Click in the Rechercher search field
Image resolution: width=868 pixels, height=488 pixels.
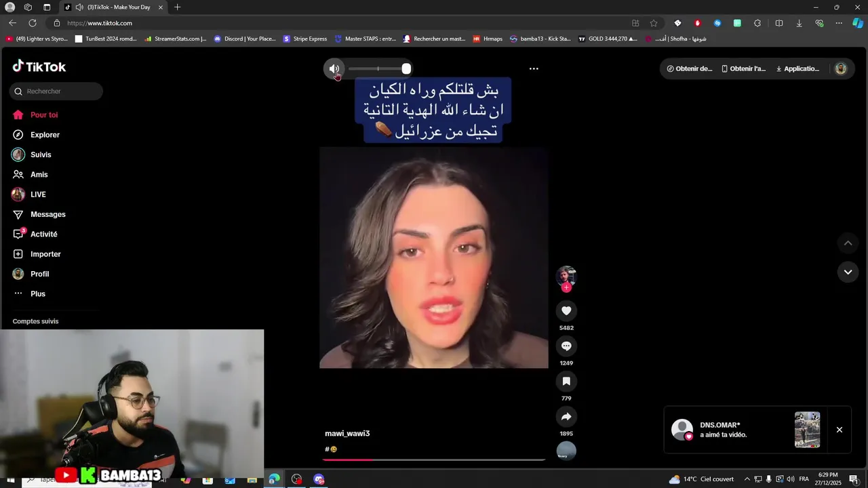56,91
